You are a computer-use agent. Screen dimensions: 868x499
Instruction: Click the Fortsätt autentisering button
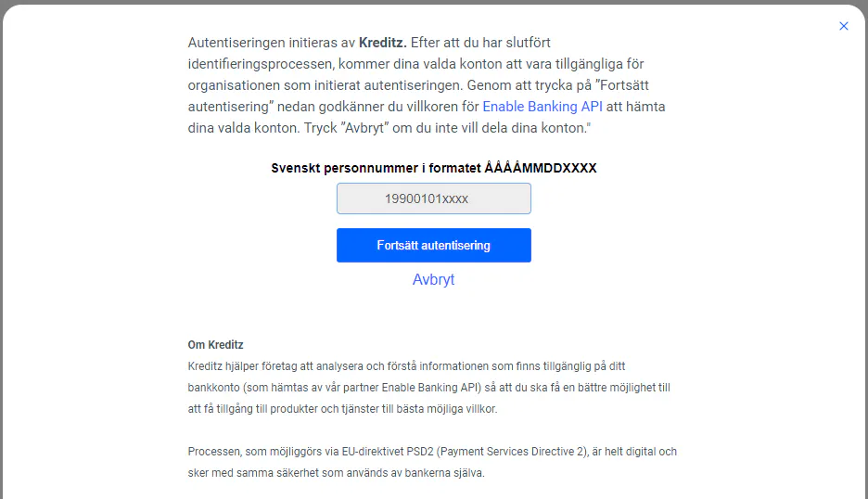click(x=433, y=246)
